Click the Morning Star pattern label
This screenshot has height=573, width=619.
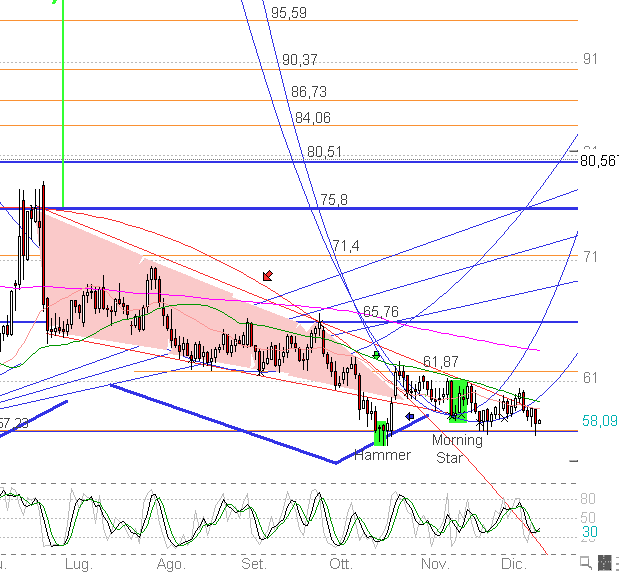coord(457,448)
